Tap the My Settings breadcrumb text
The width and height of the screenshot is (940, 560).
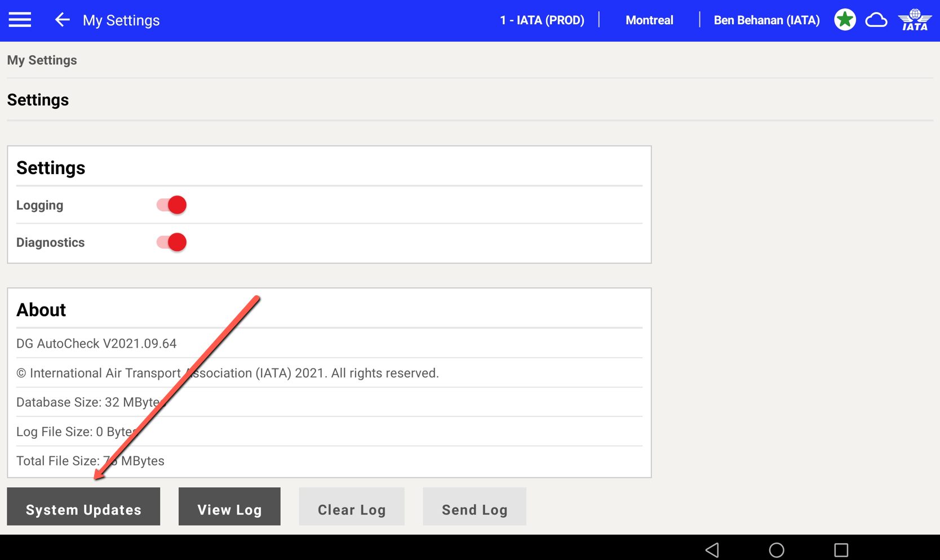tap(42, 60)
